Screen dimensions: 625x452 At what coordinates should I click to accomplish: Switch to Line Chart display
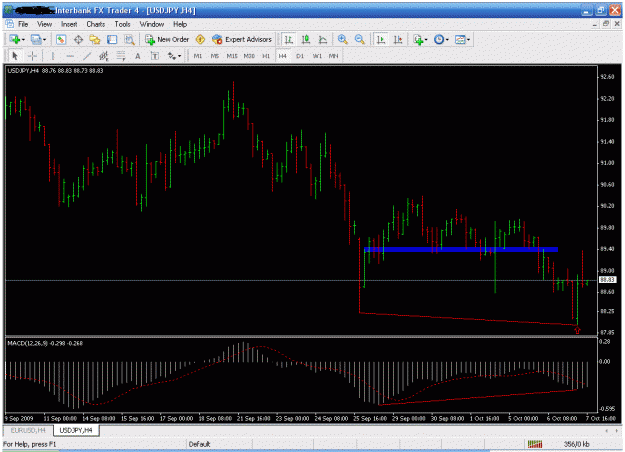point(322,39)
